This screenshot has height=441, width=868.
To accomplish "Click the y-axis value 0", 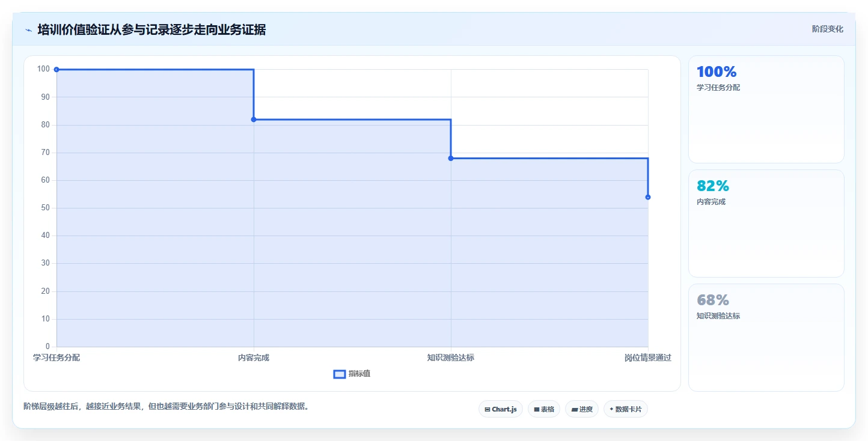I will click(x=47, y=347).
